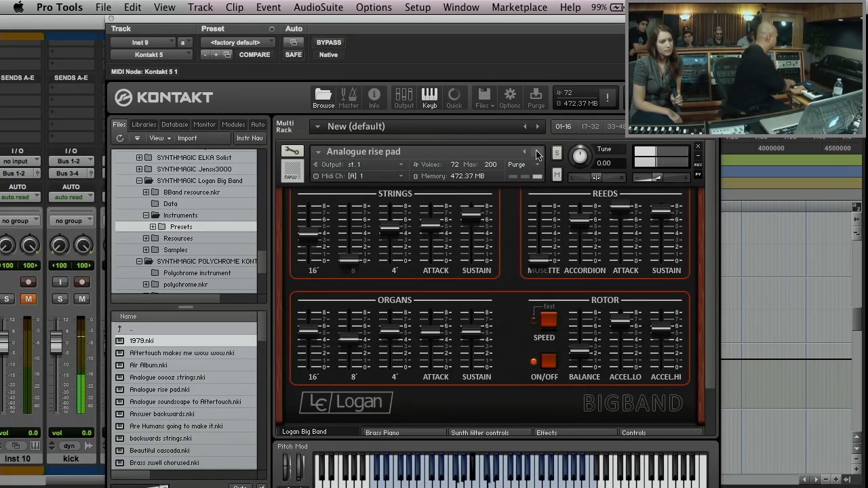868x488 pixels.
Task: Toggle plugin BYPASS button
Action: [329, 42]
